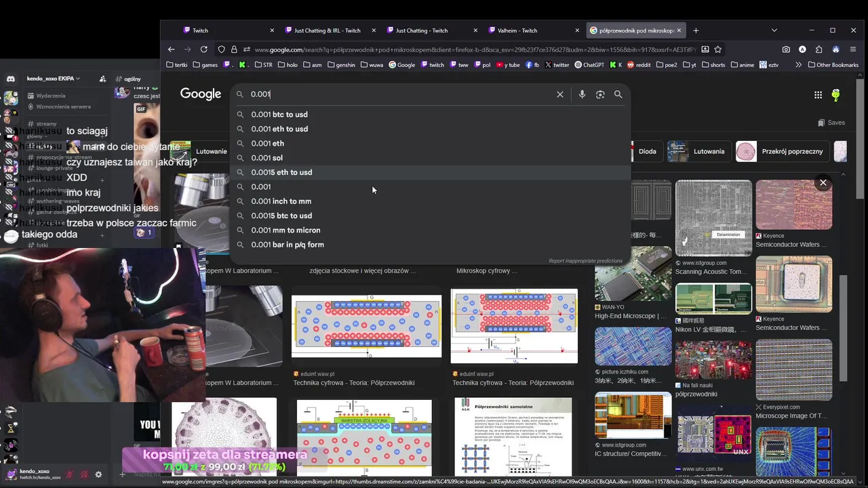Screen dimensions: 868x488
Task: Open Google Lens image search icon
Action: pyautogui.click(x=600, y=94)
